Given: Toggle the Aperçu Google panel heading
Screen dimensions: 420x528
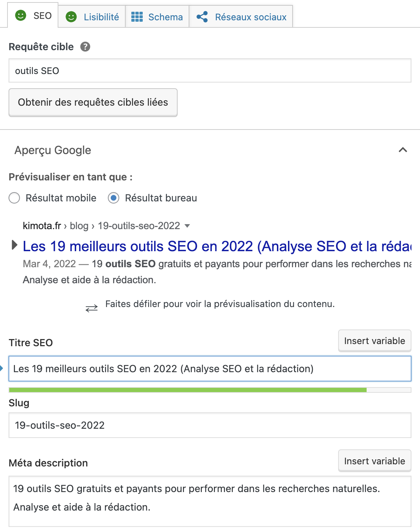Looking at the screenshot, I should pyautogui.click(x=53, y=150).
